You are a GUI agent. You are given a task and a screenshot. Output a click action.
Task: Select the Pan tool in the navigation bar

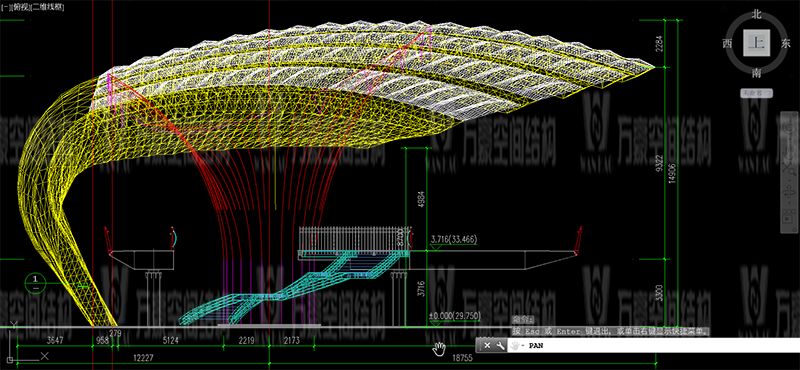(789, 150)
